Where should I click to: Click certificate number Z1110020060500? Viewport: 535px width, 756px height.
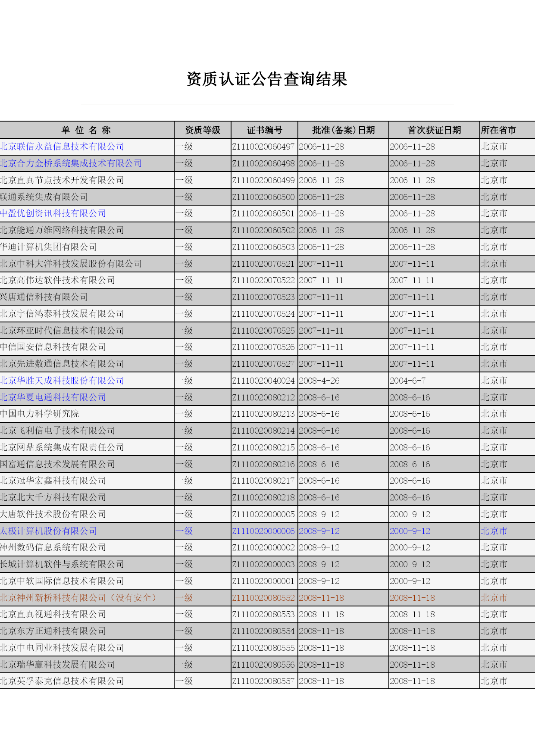coord(263,197)
